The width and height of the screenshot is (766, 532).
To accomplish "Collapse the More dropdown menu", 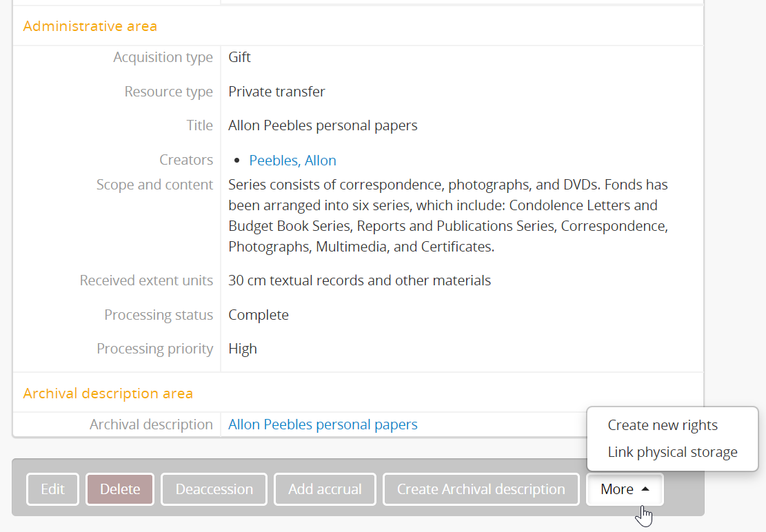I will point(625,489).
